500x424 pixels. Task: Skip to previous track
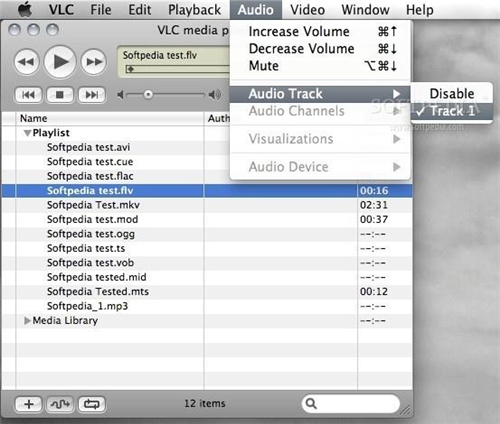pyautogui.click(x=28, y=95)
